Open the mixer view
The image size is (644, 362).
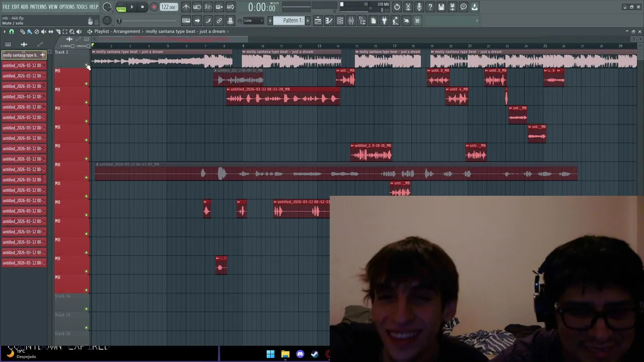(x=351, y=21)
